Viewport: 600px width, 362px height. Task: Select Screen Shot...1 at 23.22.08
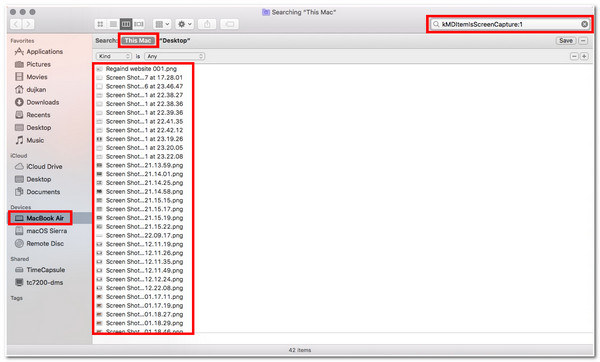click(x=144, y=157)
